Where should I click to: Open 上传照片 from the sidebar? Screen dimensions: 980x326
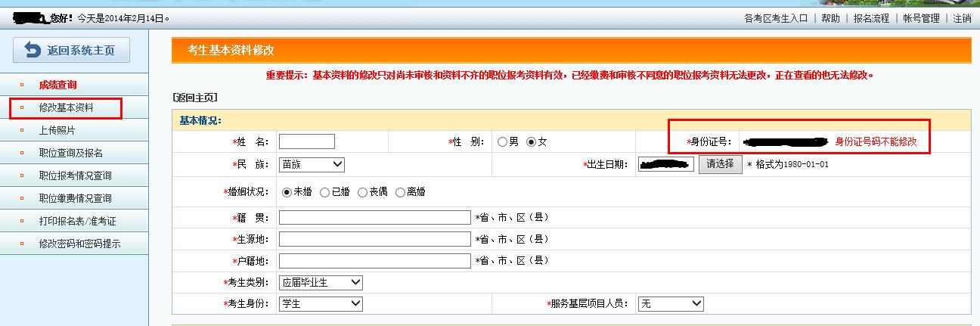tap(57, 130)
